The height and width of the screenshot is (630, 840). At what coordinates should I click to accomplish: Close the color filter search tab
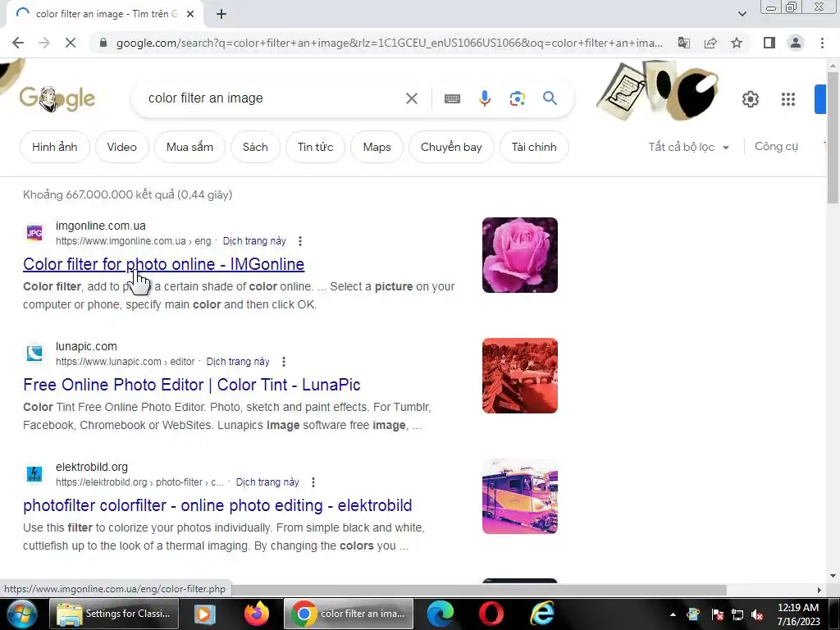point(190,15)
